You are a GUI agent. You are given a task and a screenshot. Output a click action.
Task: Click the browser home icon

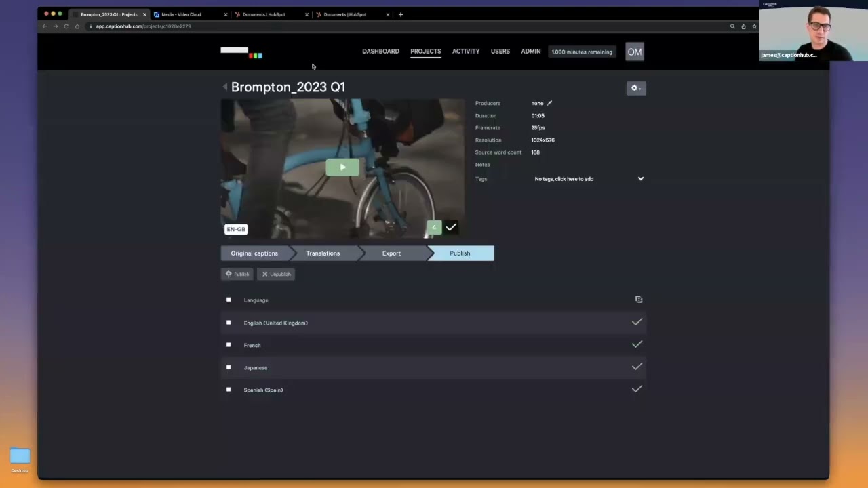[77, 26]
